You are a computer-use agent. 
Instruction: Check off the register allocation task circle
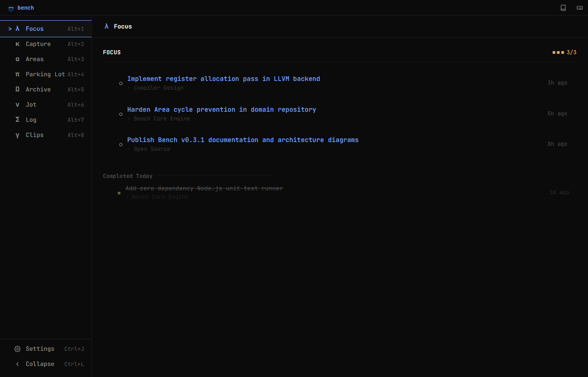[121, 83]
